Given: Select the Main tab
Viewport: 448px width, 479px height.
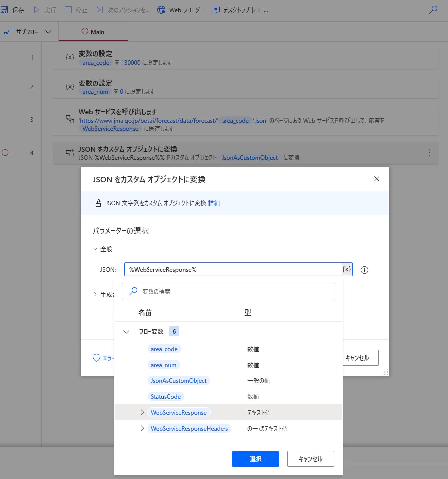Looking at the screenshot, I should point(93,32).
